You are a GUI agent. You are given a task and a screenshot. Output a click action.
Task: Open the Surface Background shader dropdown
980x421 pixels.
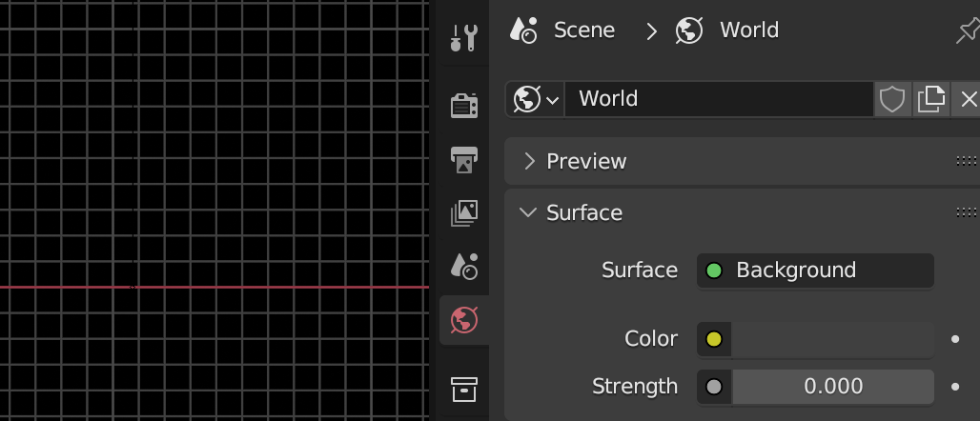(x=815, y=271)
